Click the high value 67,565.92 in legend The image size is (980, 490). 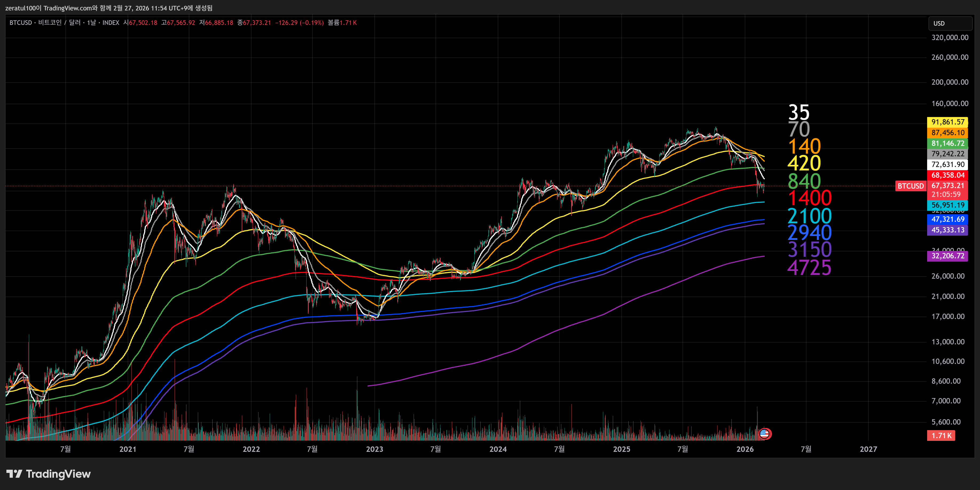[181, 23]
